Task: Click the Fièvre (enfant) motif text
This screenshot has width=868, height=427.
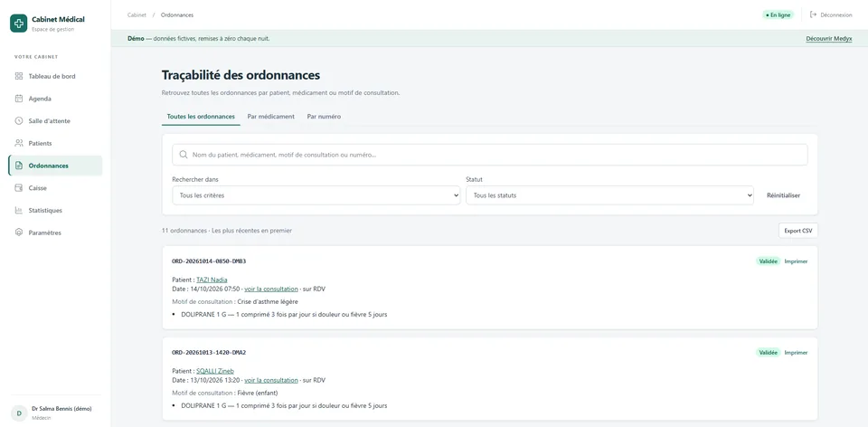Action: (258, 394)
